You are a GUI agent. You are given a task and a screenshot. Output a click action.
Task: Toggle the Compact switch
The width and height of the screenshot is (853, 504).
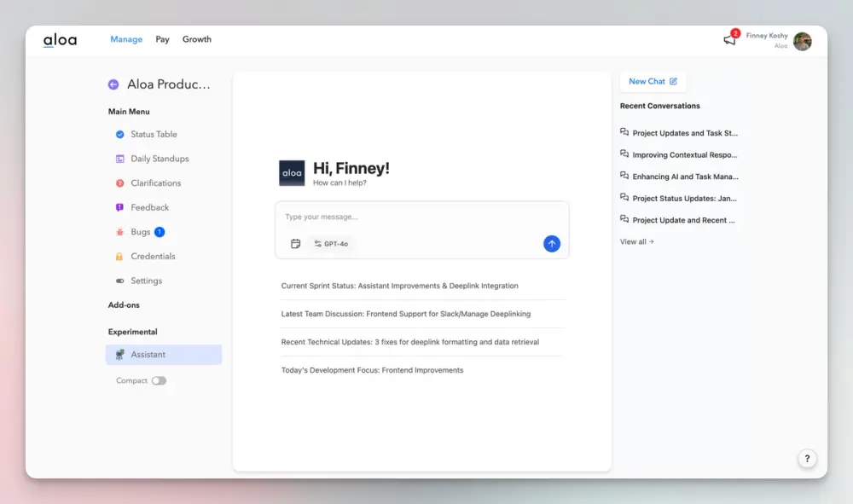pos(159,380)
